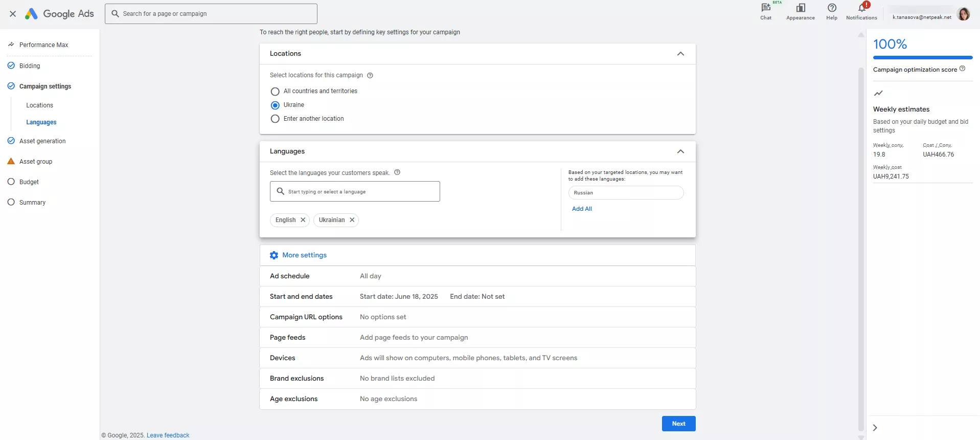Click the Google Ads logo
Viewport: 980px width, 440px height.
coord(59,14)
